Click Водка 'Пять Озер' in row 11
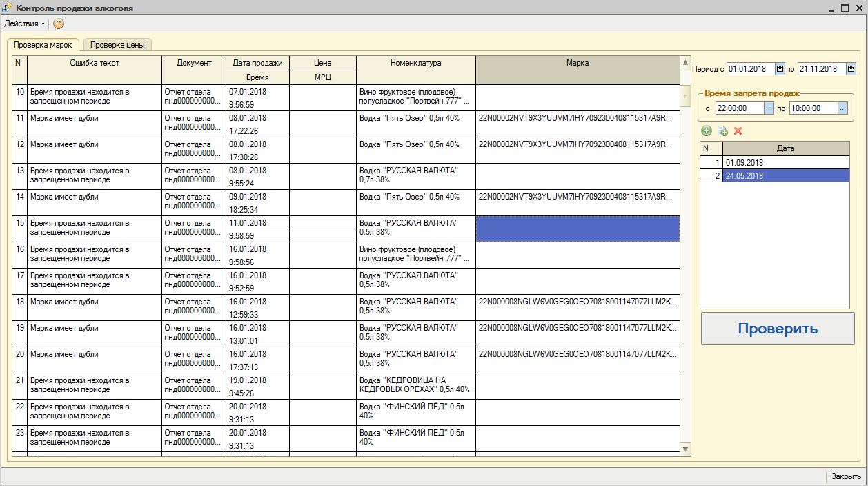This screenshot has width=868, height=486. 416,124
